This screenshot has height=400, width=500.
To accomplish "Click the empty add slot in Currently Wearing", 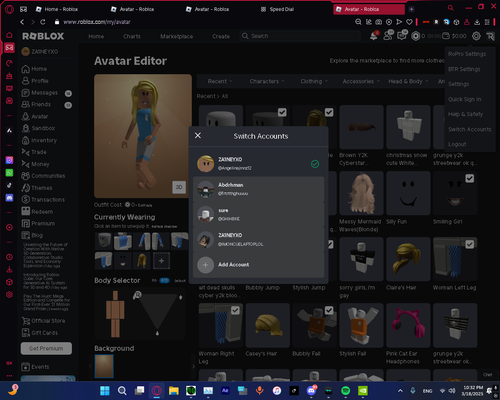I will pyautogui.click(x=161, y=260).
